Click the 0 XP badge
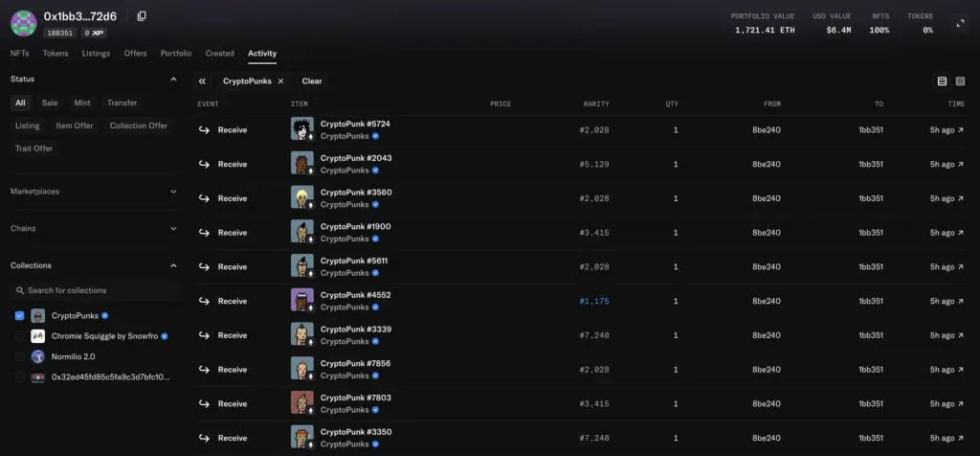The width and height of the screenshot is (980, 456). [x=94, y=33]
